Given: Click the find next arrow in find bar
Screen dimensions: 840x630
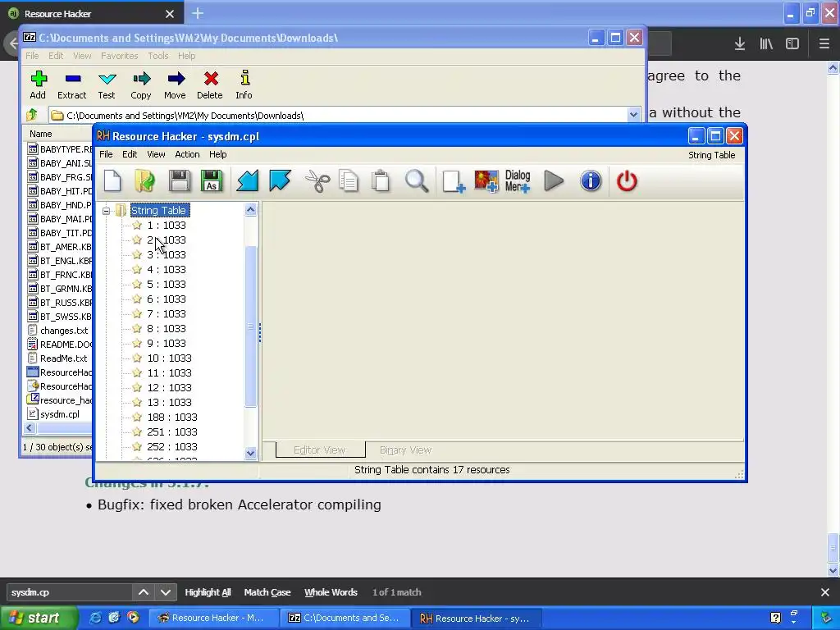Looking at the screenshot, I should pos(166,592).
